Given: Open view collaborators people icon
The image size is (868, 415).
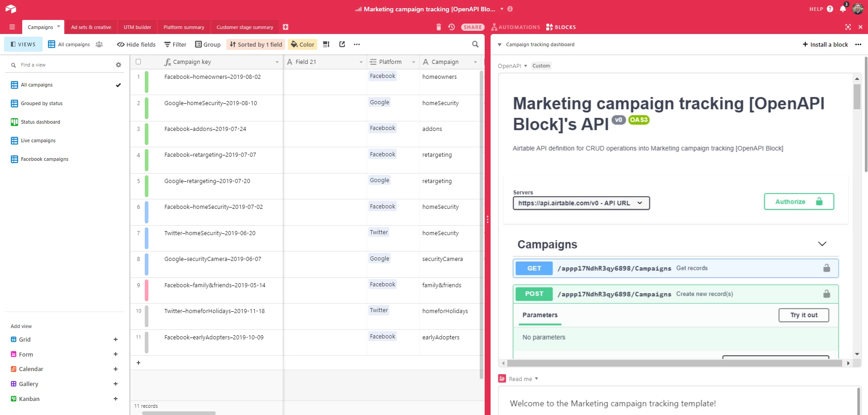Looking at the screenshot, I should (99, 44).
